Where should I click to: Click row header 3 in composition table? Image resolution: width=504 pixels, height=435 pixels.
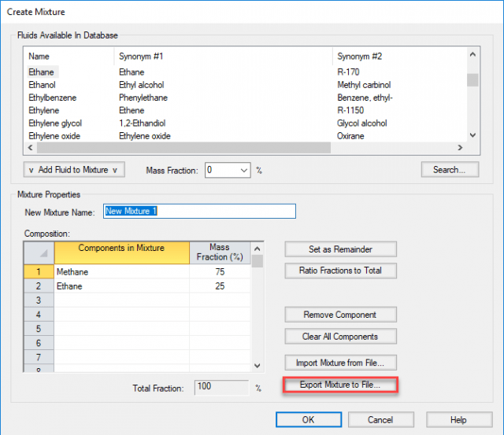39,300
